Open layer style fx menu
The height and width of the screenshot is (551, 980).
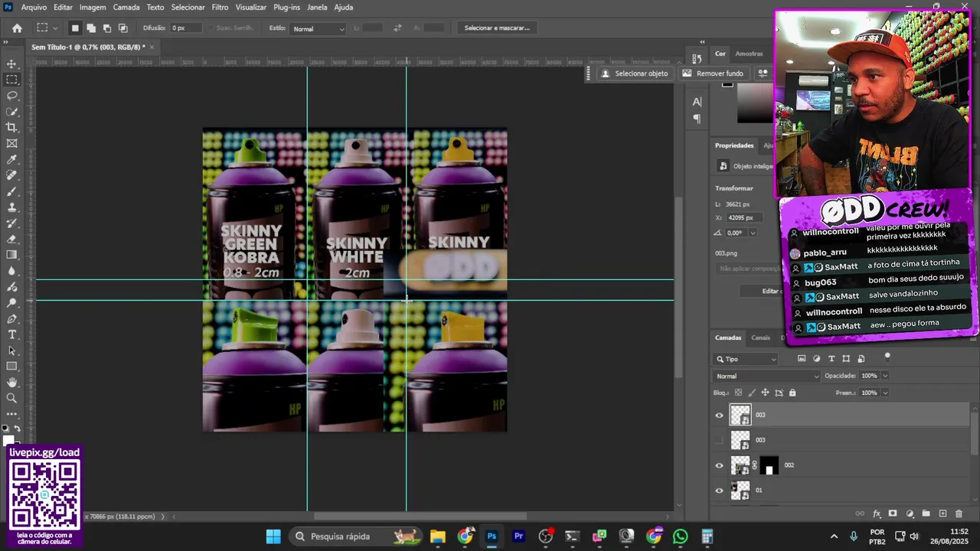click(x=877, y=514)
